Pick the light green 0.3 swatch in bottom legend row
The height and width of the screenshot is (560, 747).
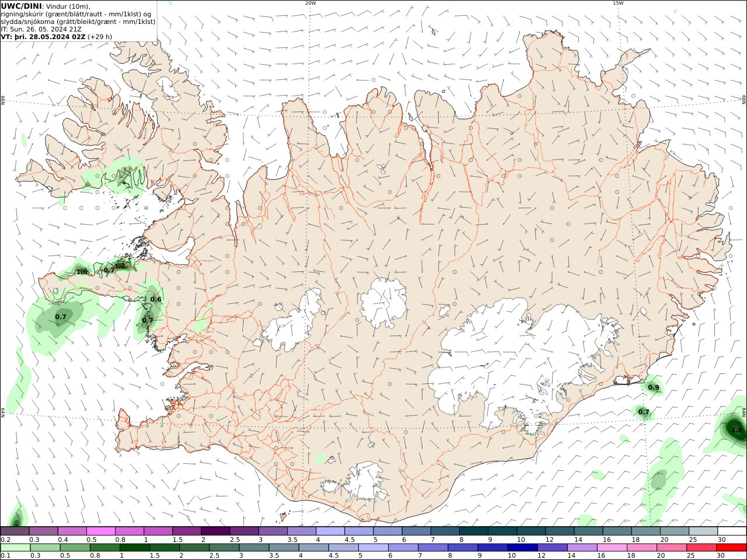45,548
